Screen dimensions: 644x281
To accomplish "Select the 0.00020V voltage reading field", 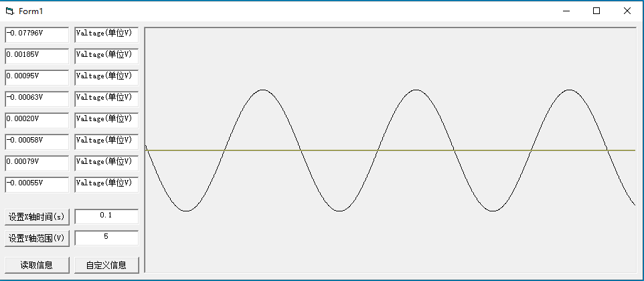I will point(37,120).
